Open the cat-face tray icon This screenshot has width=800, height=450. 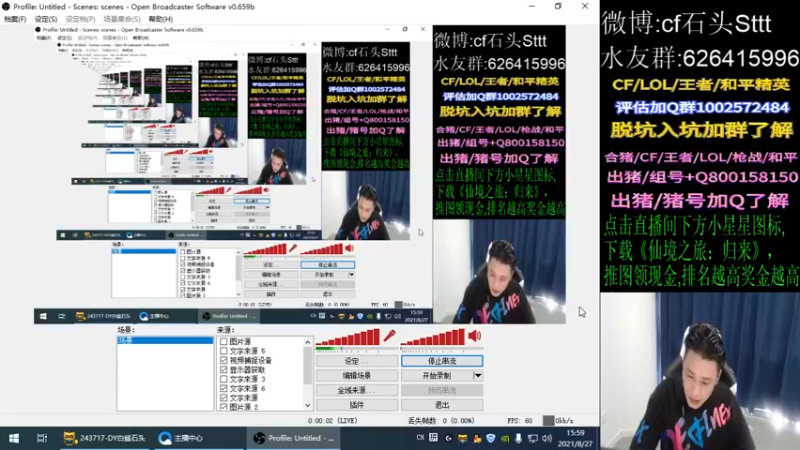pyautogui.click(x=462, y=438)
